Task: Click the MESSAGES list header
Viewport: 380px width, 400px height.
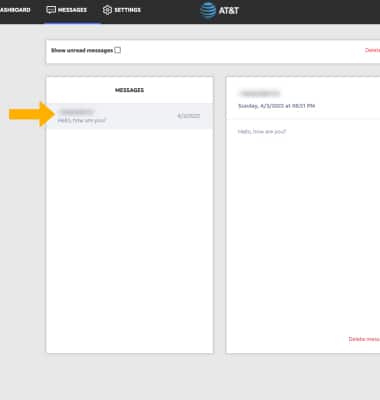Action: (x=129, y=90)
